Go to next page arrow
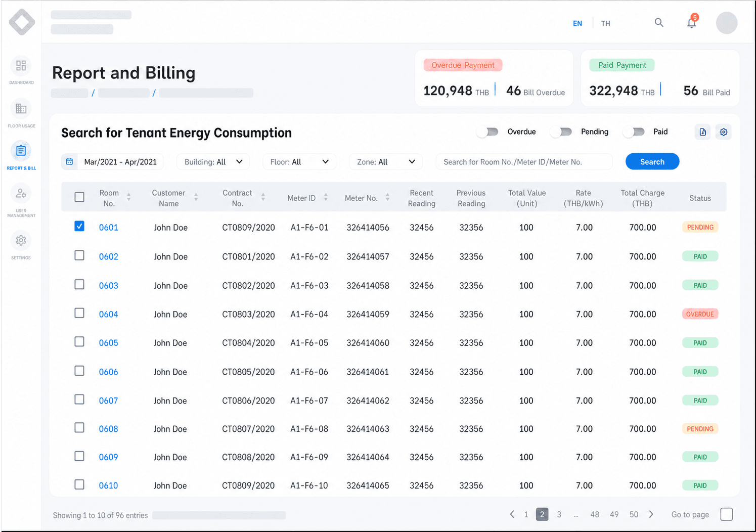Viewport: 756px width, 532px height. (x=651, y=514)
